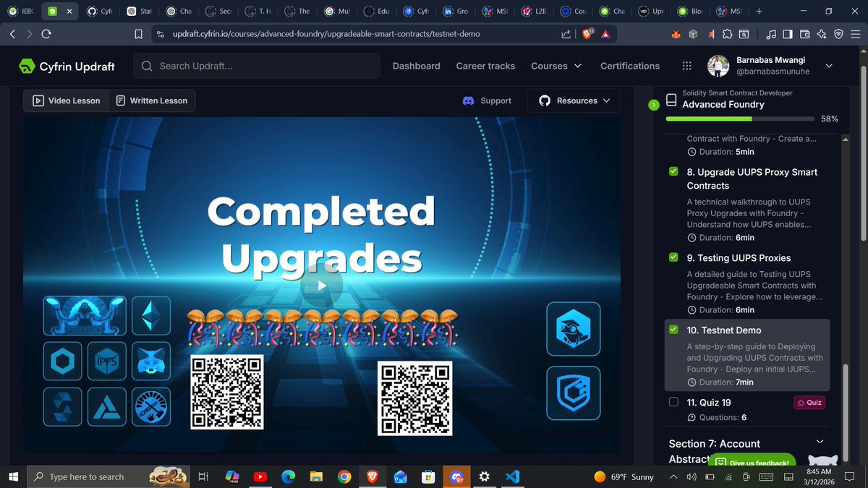Reload the page
Screen dimensions: 868x488
[47, 34]
